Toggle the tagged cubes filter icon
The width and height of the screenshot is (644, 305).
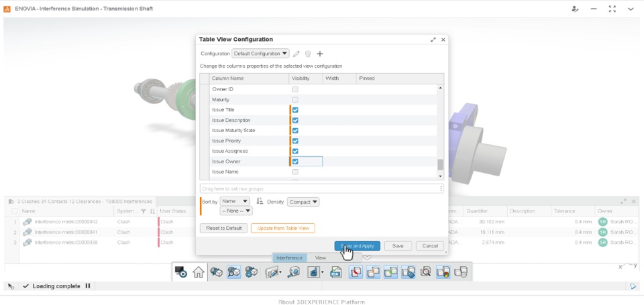(409, 271)
